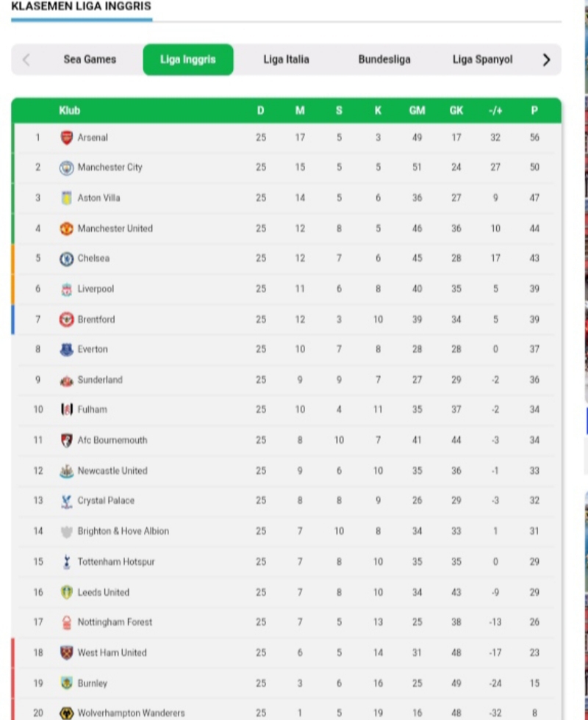Image resolution: width=588 pixels, height=720 pixels.
Task: Click the Manchester City crest icon
Action: 67,168
